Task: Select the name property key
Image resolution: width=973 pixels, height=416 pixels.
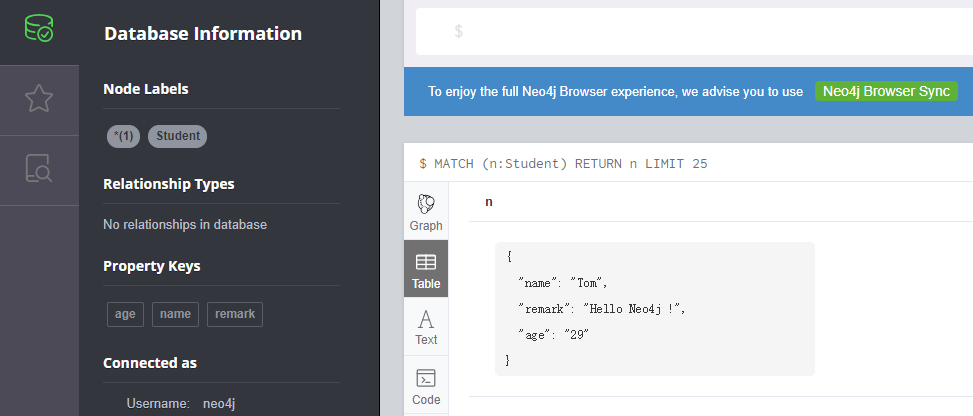Action: pos(175,314)
